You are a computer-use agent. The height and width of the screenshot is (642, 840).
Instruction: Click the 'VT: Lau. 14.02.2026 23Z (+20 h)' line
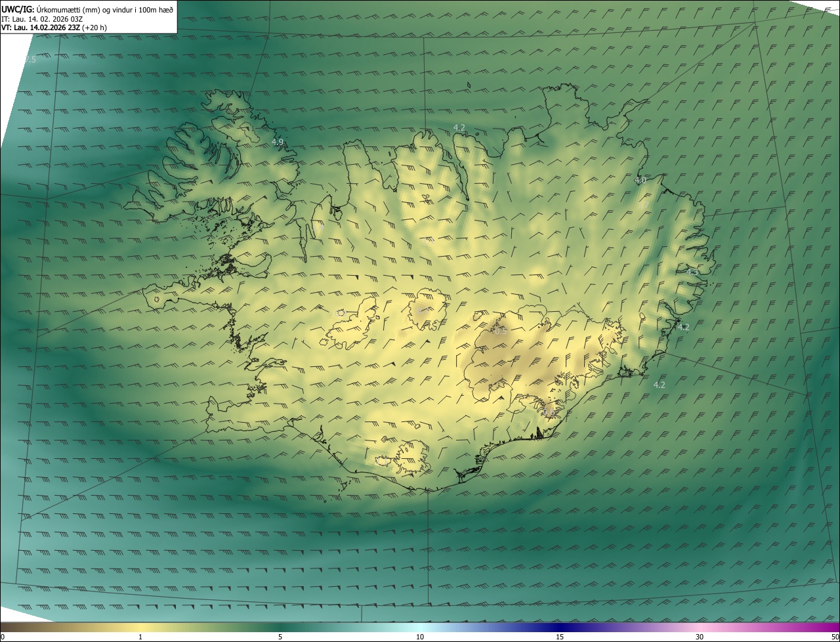pyautogui.click(x=54, y=28)
